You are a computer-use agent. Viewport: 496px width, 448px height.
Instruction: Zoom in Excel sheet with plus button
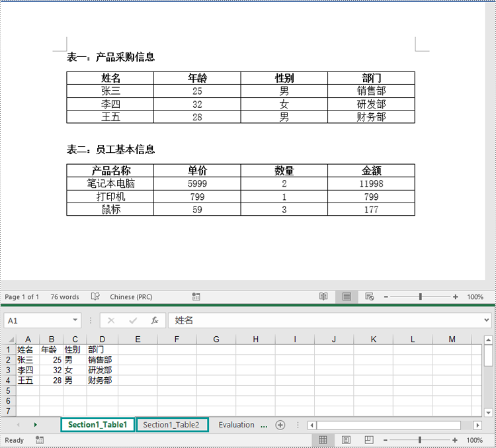(x=454, y=440)
